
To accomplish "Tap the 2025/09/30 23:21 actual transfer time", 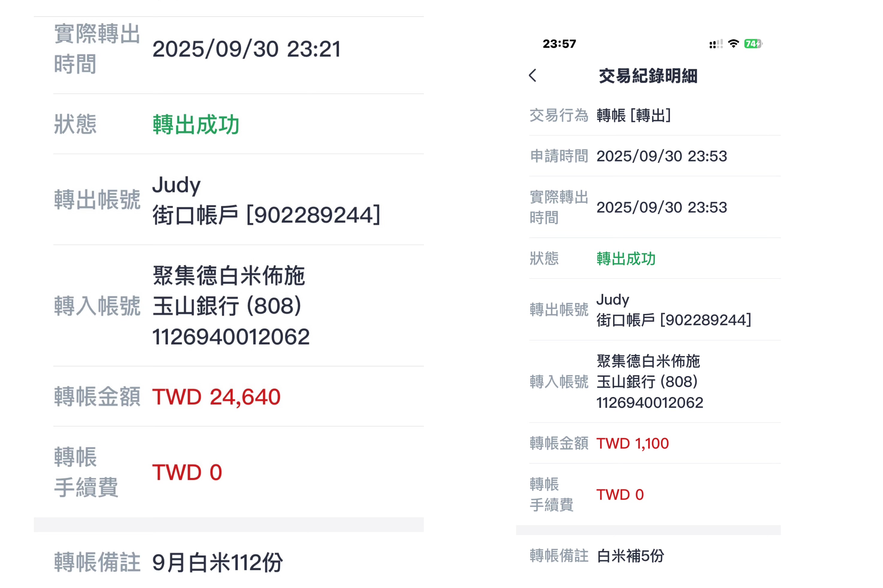I will pos(247,49).
